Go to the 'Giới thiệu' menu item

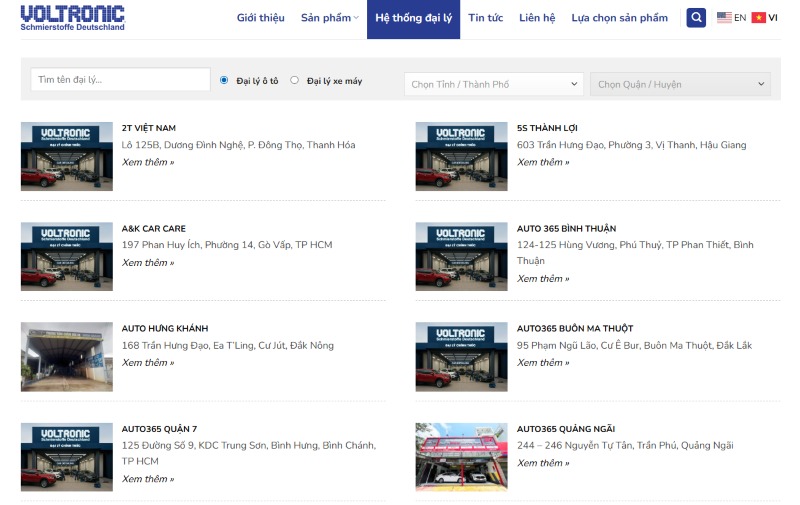click(260, 18)
